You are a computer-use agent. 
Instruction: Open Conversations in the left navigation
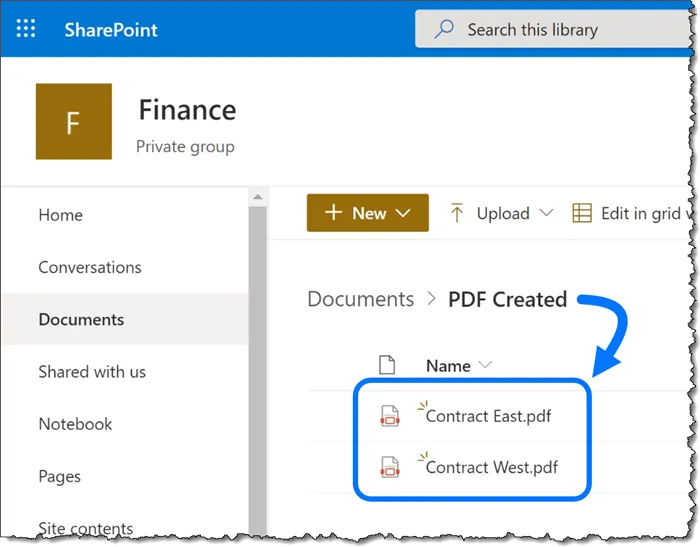[x=89, y=267]
